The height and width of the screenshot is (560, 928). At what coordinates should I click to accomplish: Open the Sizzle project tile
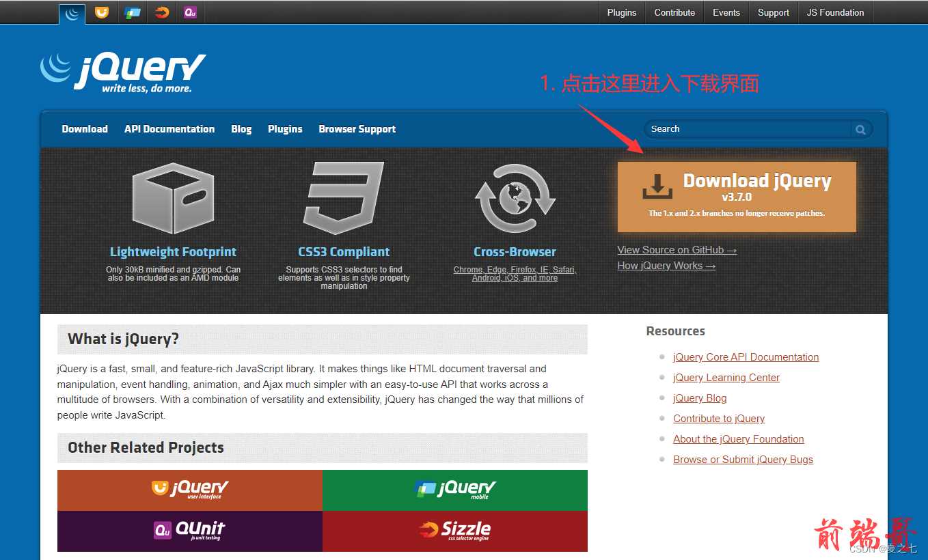click(x=455, y=531)
